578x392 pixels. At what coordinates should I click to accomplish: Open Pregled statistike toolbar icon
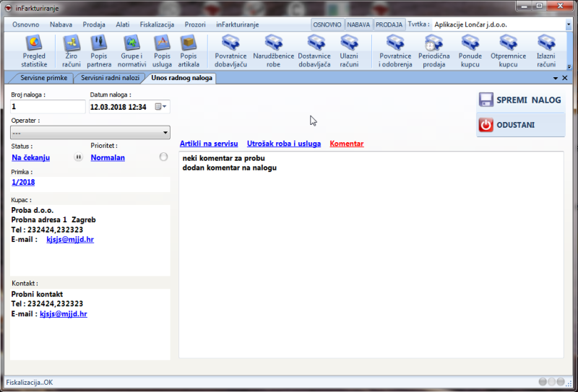click(x=34, y=51)
